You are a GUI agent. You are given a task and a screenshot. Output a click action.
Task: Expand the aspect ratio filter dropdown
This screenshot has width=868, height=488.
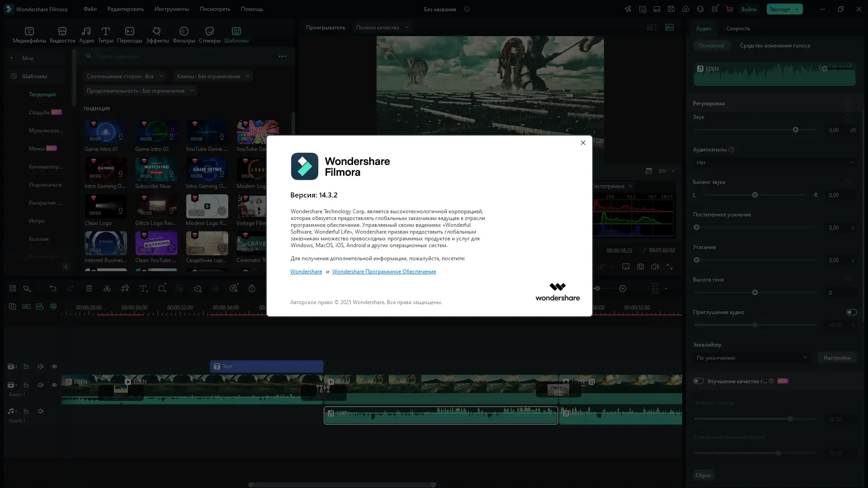point(124,76)
